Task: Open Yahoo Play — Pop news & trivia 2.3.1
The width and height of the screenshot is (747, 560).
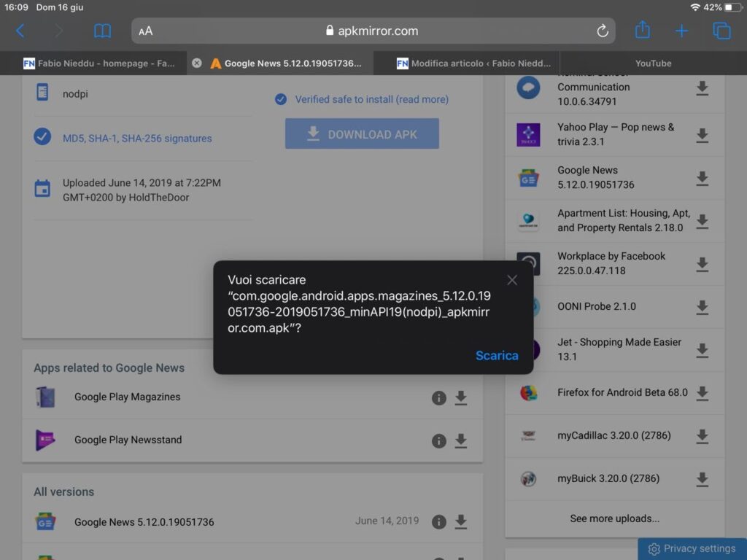Action: 616,134
